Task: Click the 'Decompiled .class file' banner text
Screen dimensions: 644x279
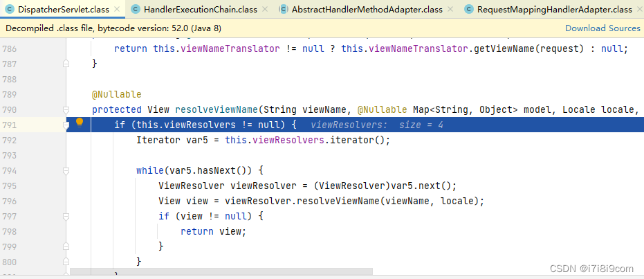Action: click(113, 28)
